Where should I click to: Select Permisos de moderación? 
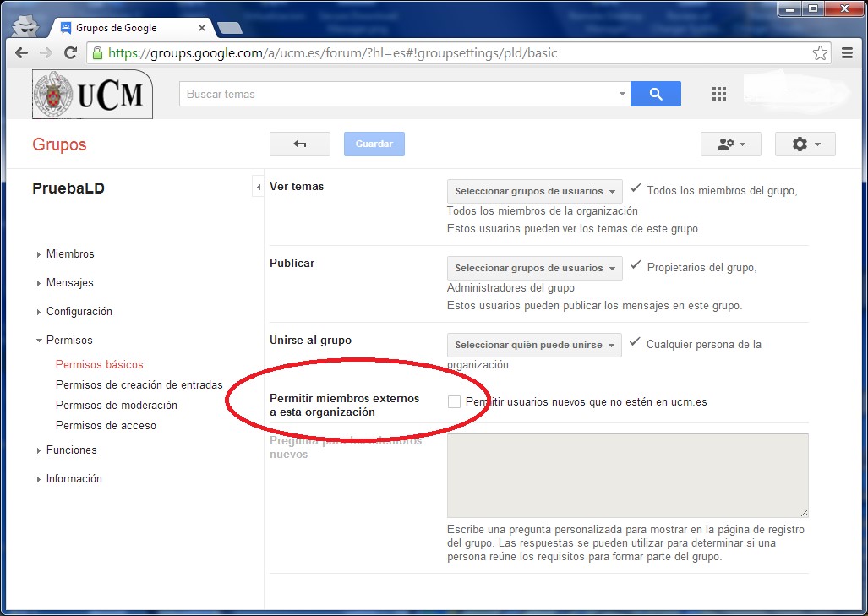click(117, 405)
